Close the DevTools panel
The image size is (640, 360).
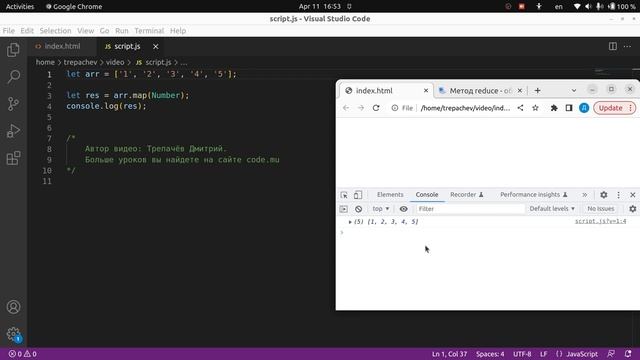pyautogui.click(x=633, y=195)
